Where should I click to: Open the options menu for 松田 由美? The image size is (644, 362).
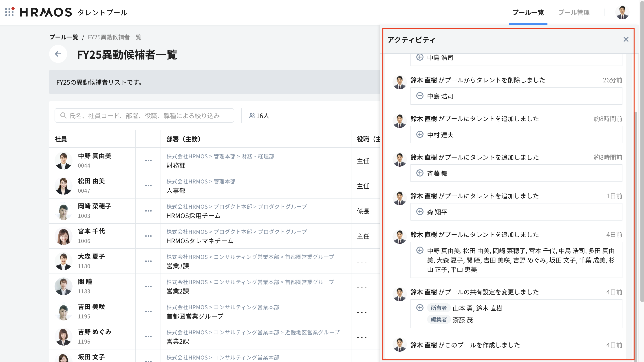(148, 186)
